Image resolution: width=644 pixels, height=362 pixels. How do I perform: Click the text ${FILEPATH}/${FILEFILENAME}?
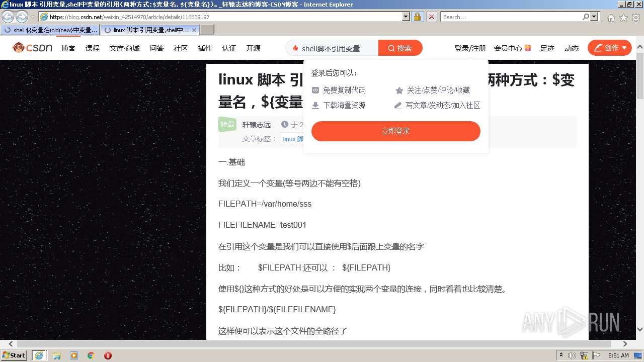(x=277, y=309)
